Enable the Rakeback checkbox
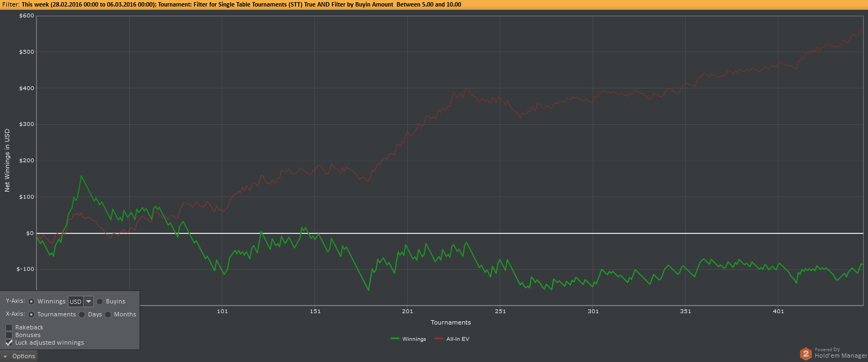The image size is (868, 362). pyautogui.click(x=9, y=327)
